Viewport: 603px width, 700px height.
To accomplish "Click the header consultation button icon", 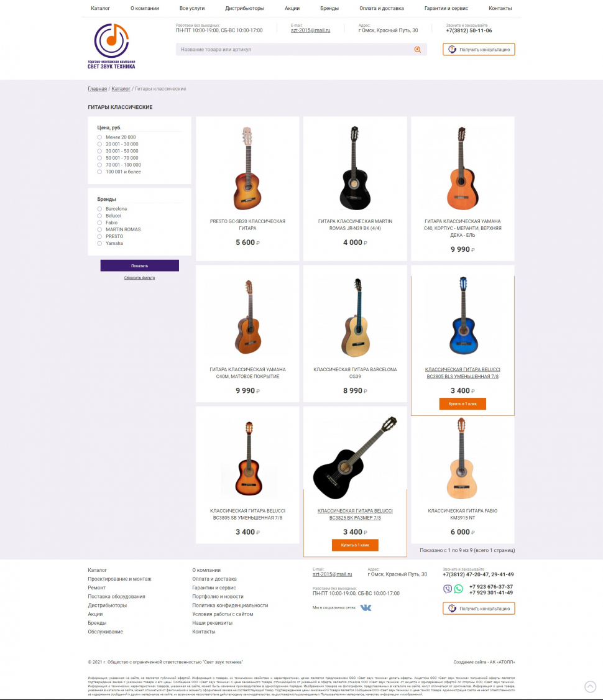I will point(452,50).
